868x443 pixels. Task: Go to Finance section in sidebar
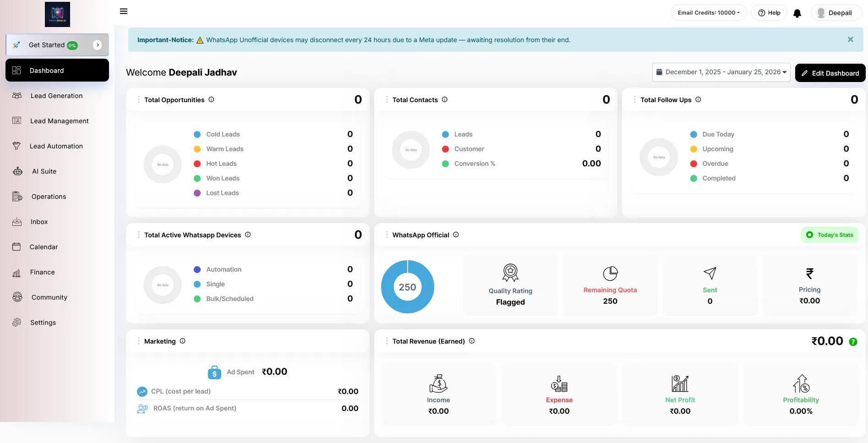(x=42, y=272)
